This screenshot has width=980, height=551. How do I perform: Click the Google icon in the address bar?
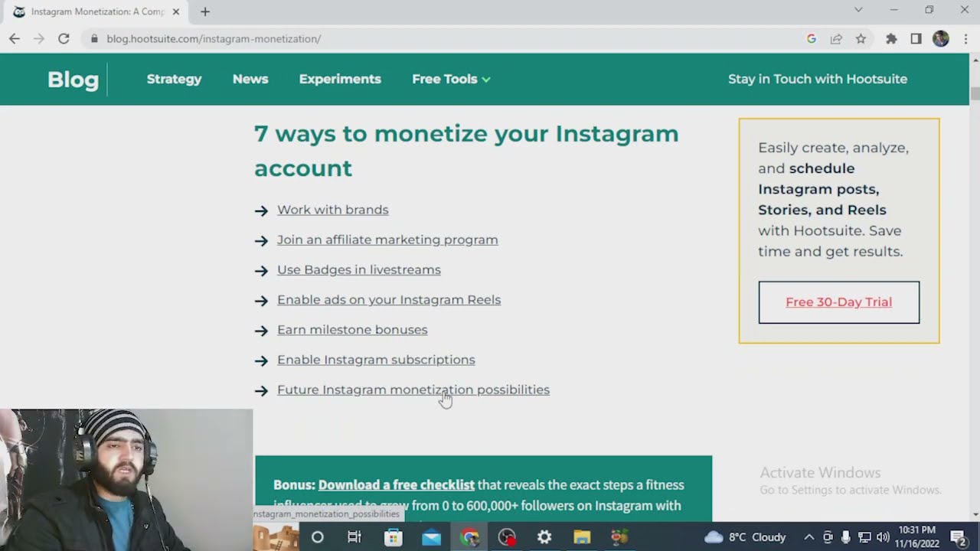coord(812,38)
